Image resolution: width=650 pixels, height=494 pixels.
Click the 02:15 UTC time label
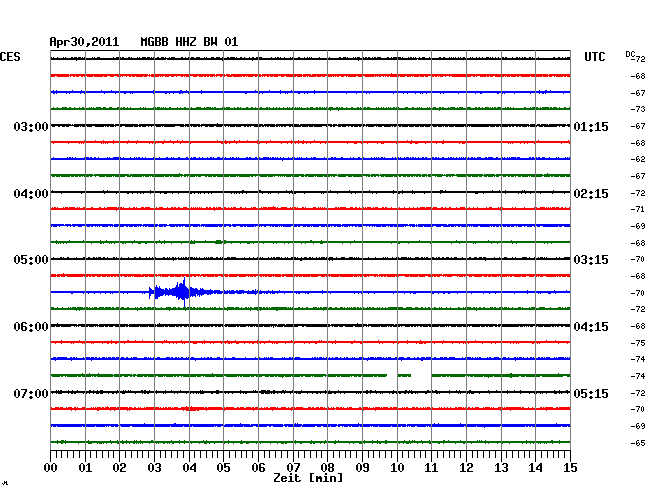point(591,194)
